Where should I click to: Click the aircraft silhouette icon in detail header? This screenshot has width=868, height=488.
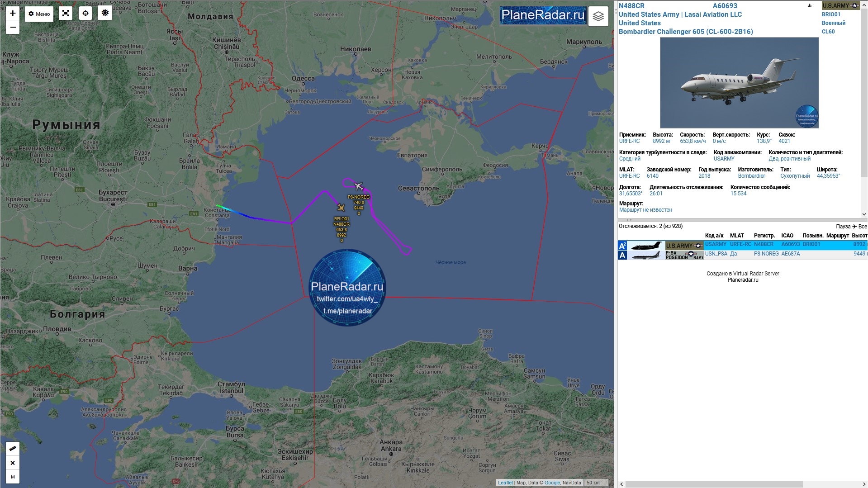click(x=810, y=6)
